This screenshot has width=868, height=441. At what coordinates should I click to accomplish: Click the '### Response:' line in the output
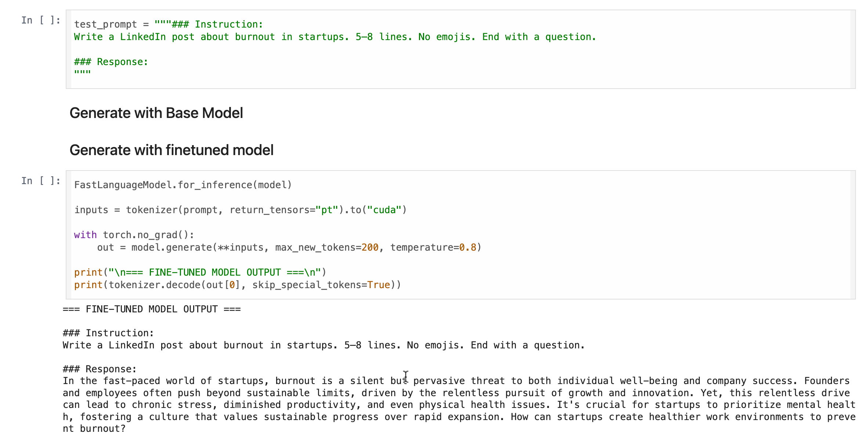100,369
